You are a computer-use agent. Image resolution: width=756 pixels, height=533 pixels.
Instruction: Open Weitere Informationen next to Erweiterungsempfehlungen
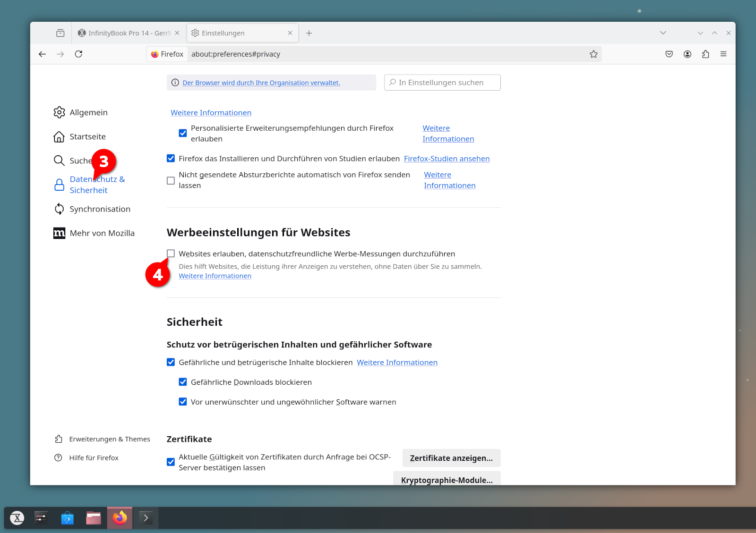tap(448, 133)
